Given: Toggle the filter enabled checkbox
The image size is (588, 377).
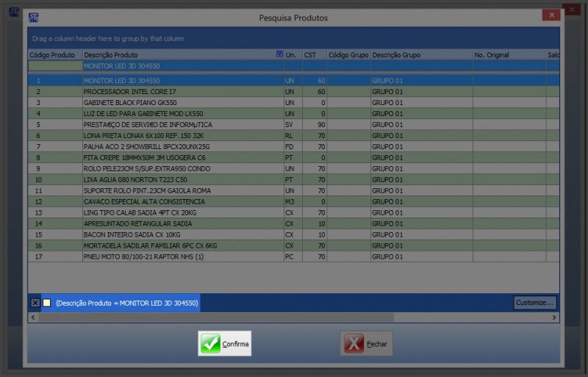Looking at the screenshot, I should tap(46, 303).
